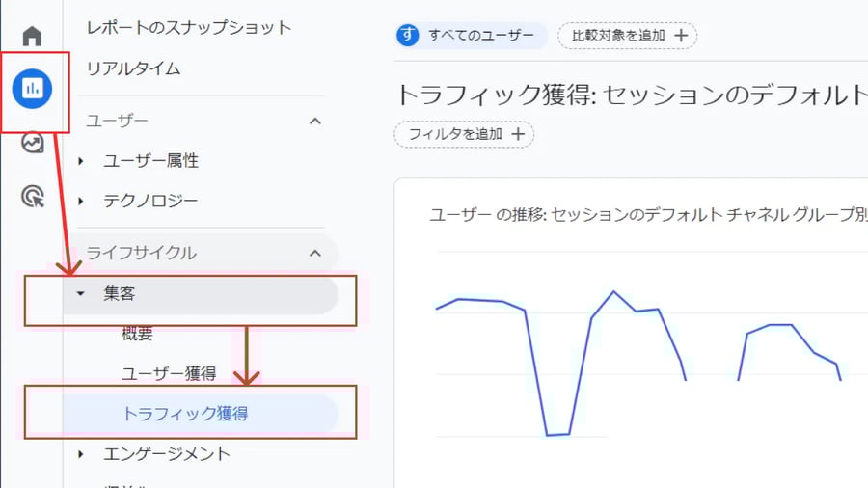Click the トラフィック獲得 page title

point(632,95)
